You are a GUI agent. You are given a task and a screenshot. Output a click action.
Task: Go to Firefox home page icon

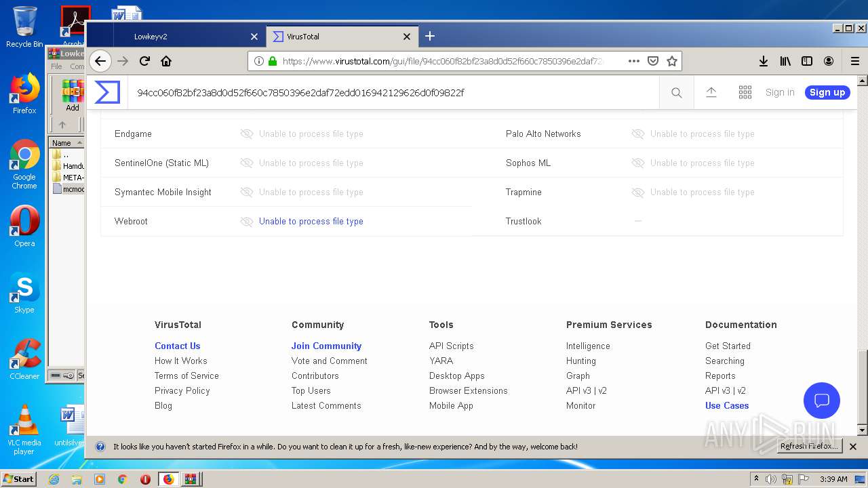pyautogui.click(x=166, y=61)
